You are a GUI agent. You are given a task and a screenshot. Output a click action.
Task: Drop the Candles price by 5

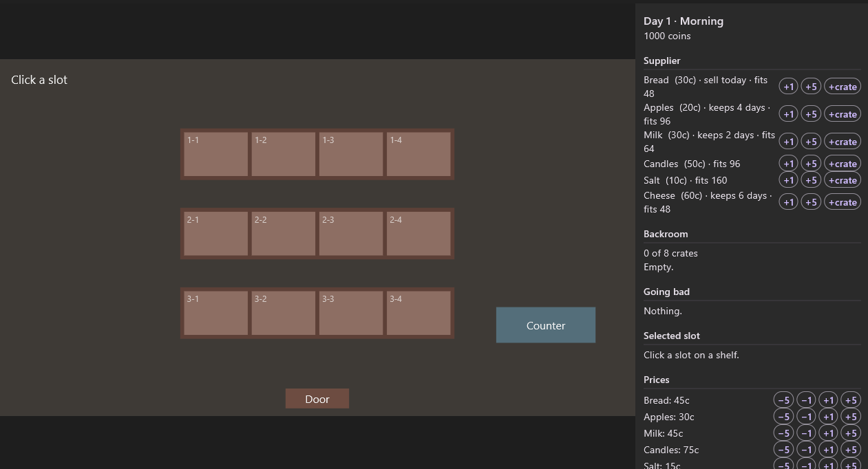[x=784, y=450]
